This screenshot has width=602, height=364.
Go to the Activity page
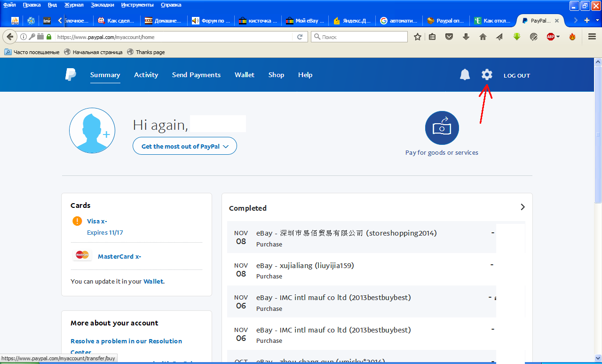146,75
